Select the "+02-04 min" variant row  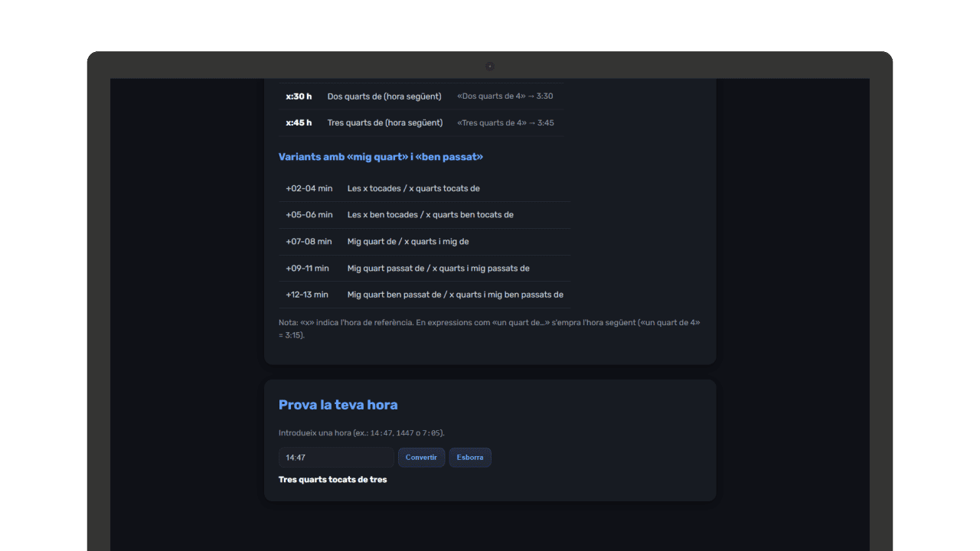coord(309,188)
